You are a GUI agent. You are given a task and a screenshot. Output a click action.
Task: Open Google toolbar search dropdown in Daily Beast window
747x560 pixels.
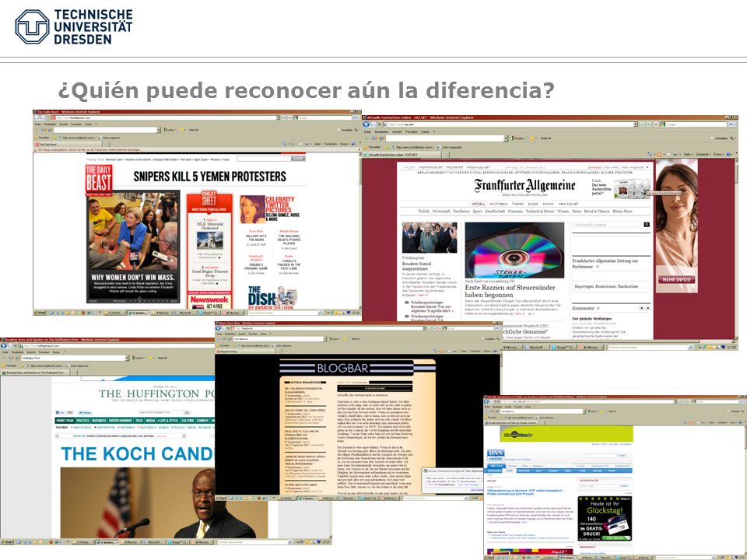point(159,130)
